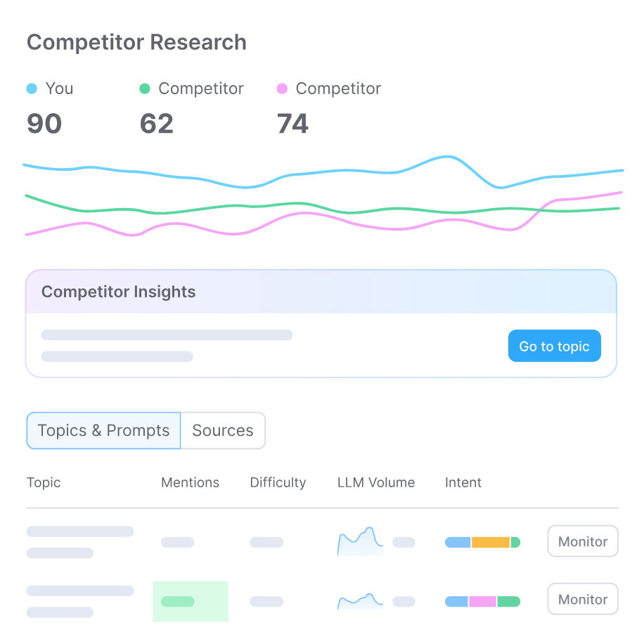Monitor the second topic row
Viewport: 644px width, 644px height.
pyautogui.click(x=582, y=599)
